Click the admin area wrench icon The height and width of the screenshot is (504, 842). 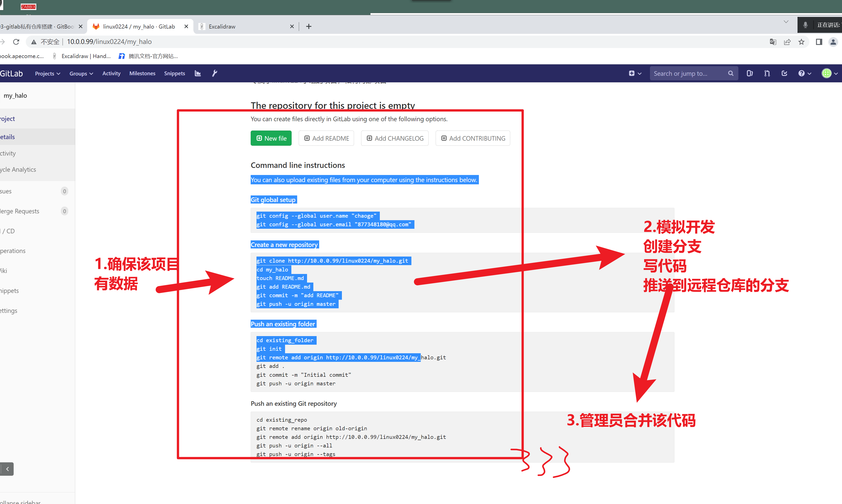[x=214, y=73]
